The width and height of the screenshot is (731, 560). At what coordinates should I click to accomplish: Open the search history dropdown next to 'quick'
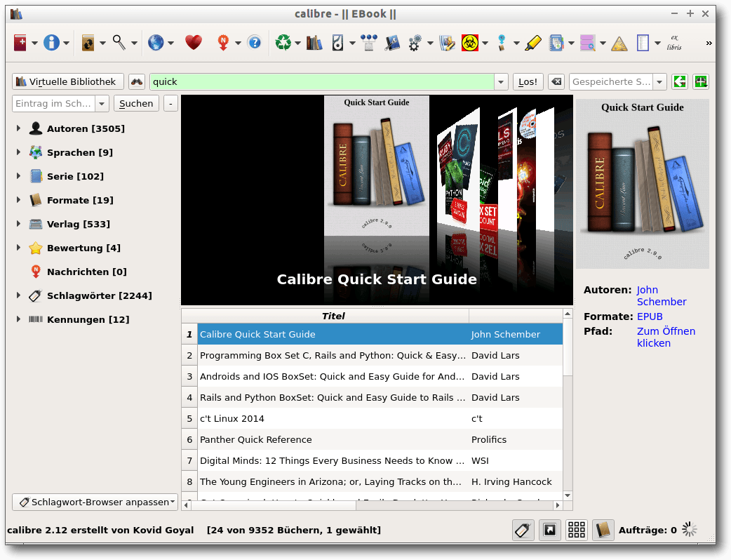click(501, 82)
